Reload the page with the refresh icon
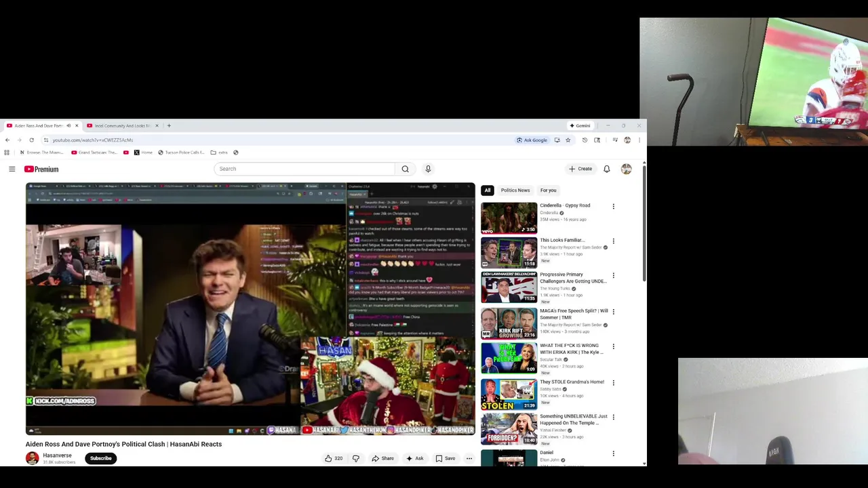The width and height of the screenshot is (868, 488). [x=31, y=140]
